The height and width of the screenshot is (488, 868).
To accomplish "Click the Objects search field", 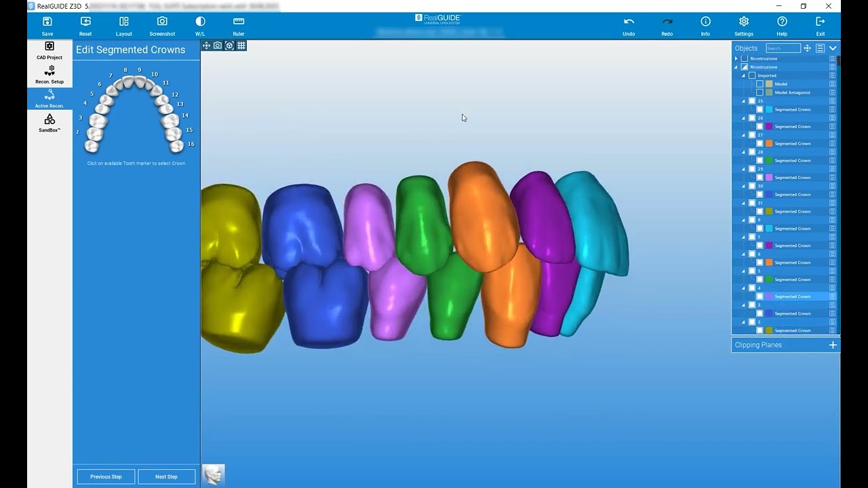I will (783, 48).
